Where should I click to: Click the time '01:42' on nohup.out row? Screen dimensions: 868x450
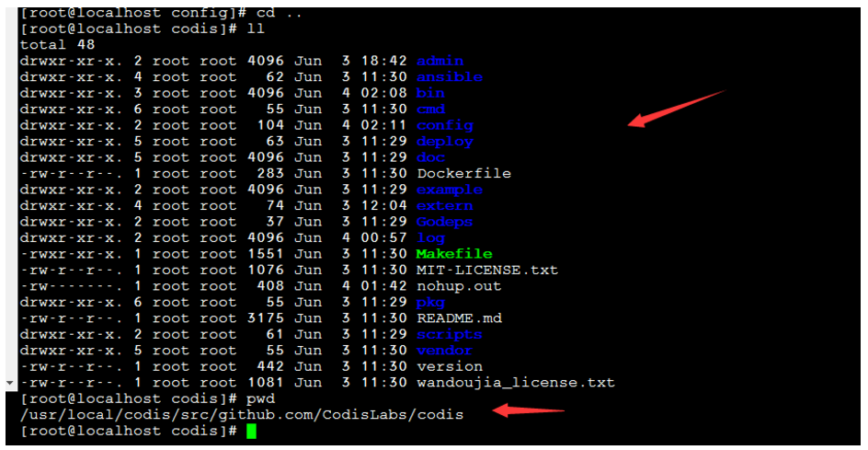pyautogui.click(x=383, y=286)
